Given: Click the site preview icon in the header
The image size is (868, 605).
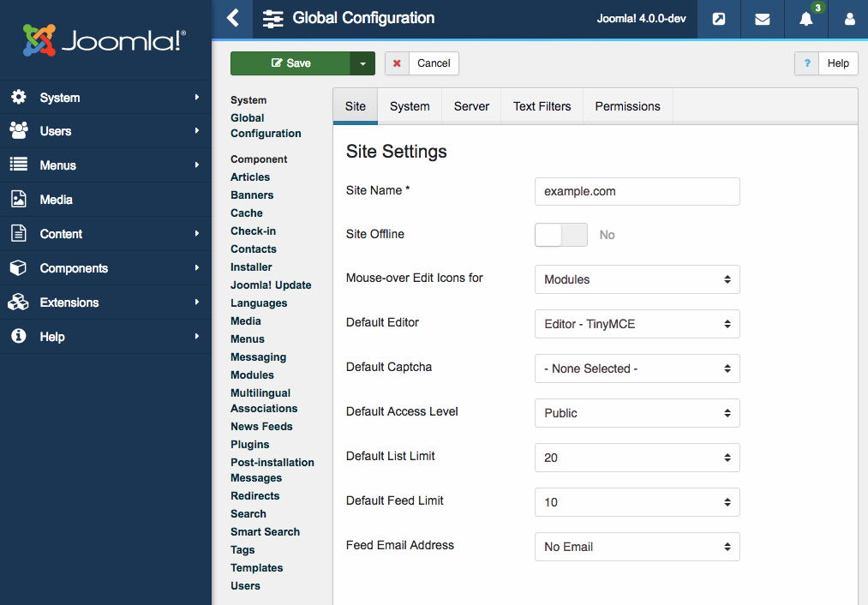Looking at the screenshot, I should (718, 19).
